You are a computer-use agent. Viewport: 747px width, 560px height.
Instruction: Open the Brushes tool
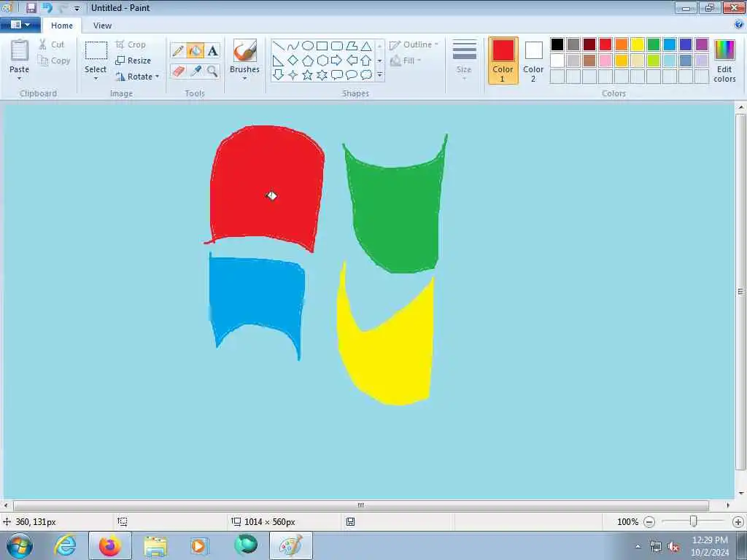point(245,59)
